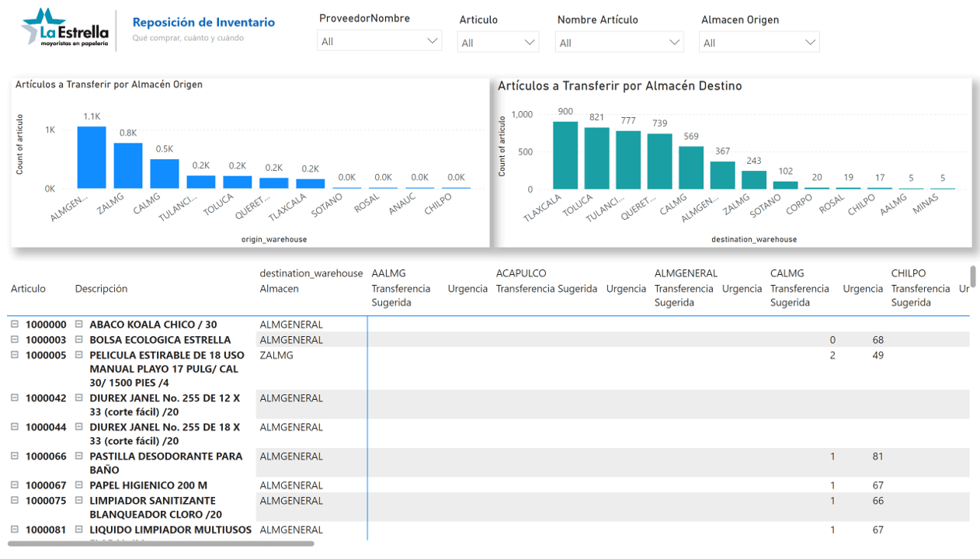Viewport: 980px width, 559px height.
Task: Select the QUERET 739 bar in the Destino chart
Action: 659,161
